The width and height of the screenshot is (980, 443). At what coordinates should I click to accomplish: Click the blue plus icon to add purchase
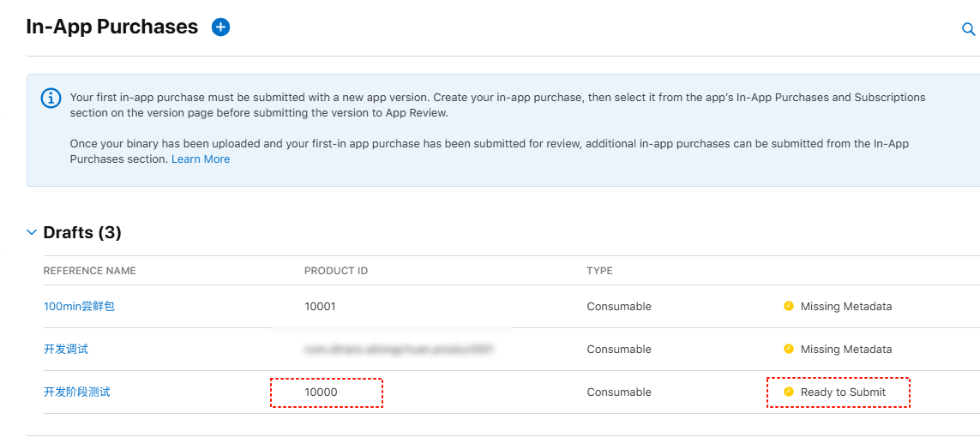220,27
